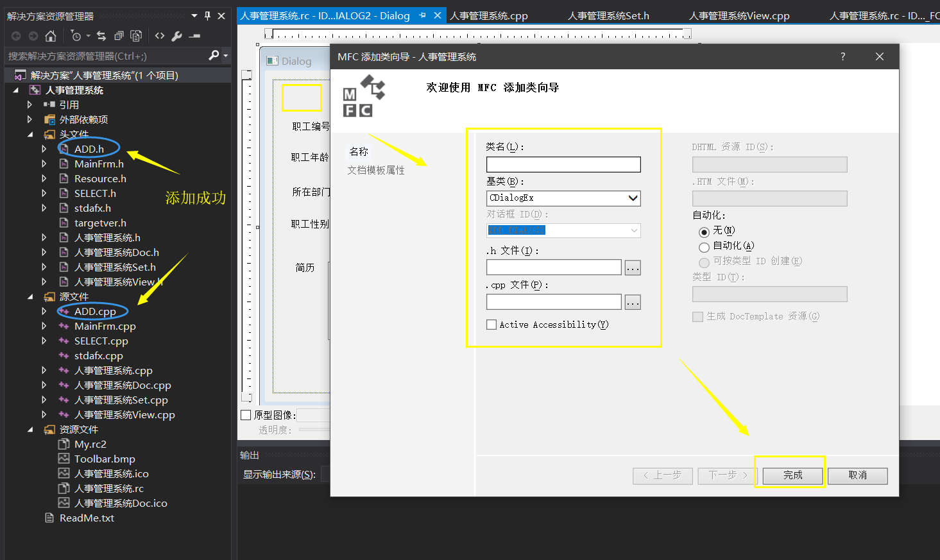Screen dimensions: 940x560
Task: Open Properties via the wrench icon
Action: (x=177, y=36)
